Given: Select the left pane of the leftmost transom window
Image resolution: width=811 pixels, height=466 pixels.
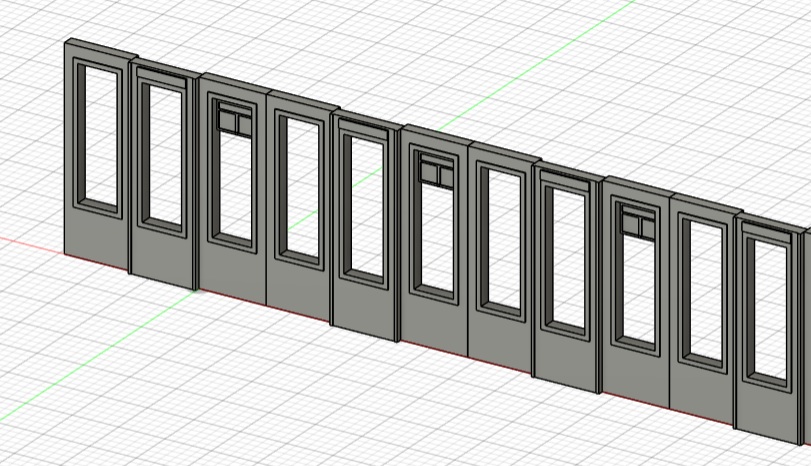Looking at the screenshot, I should [x=225, y=121].
